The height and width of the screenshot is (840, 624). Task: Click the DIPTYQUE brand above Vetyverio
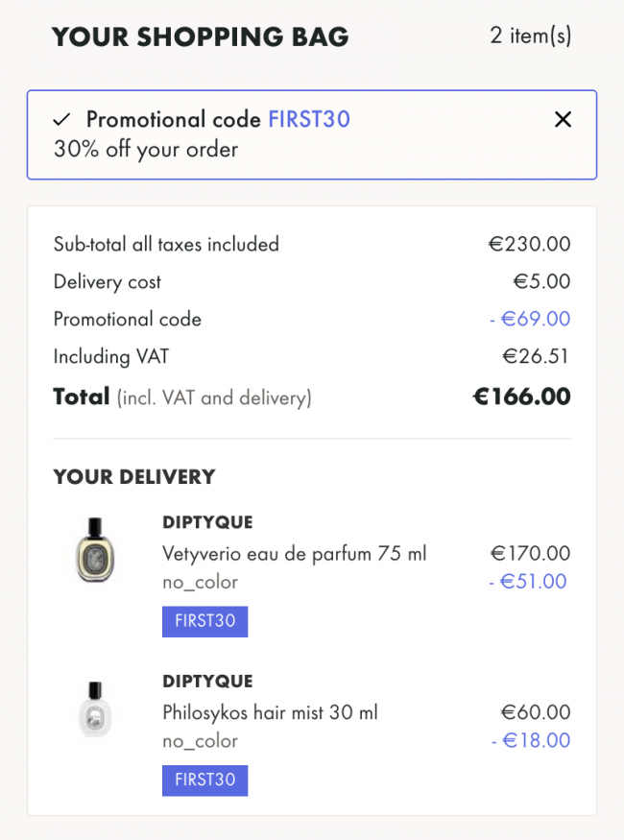pos(207,522)
